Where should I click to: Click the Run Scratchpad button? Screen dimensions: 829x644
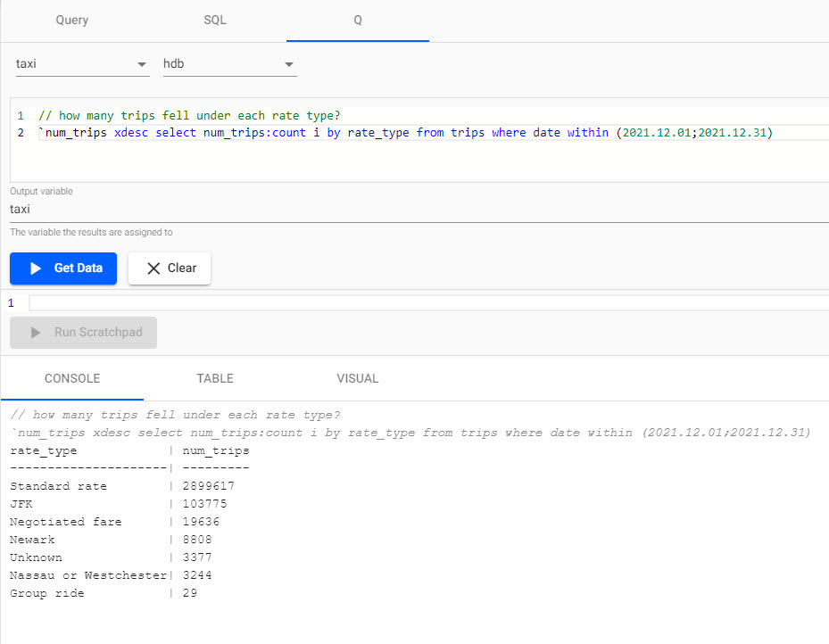point(84,333)
